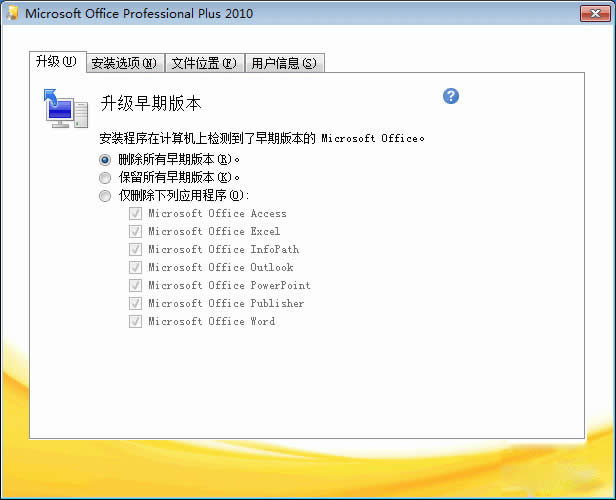Click the 升级早期版本 heading text
This screenshot has height=500, width=616.
click(151, 104)
